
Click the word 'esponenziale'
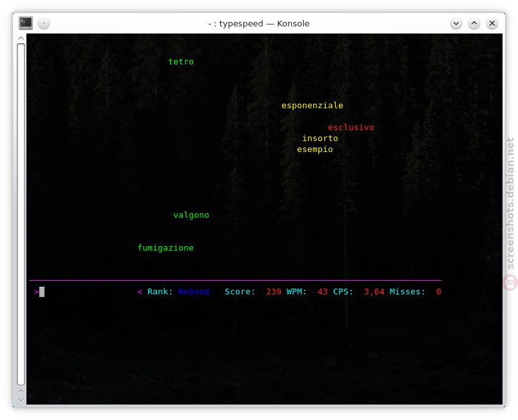(x=312, y=106)
